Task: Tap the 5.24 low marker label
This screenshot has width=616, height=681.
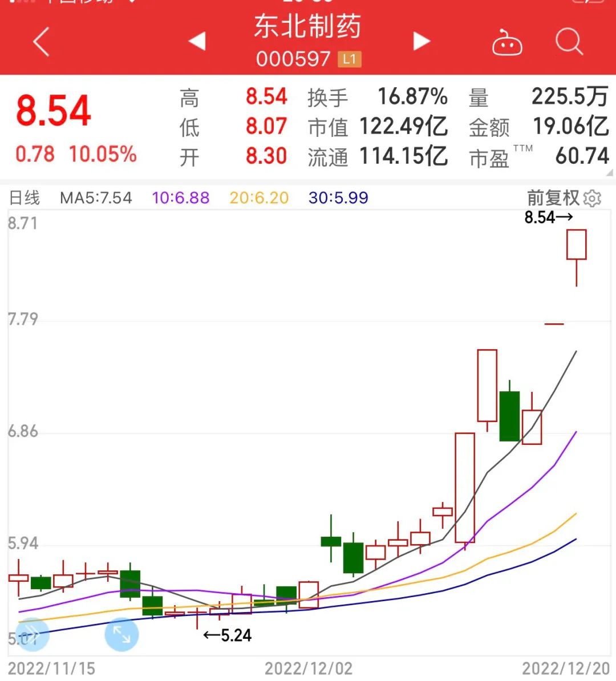Action: [228, 635]
